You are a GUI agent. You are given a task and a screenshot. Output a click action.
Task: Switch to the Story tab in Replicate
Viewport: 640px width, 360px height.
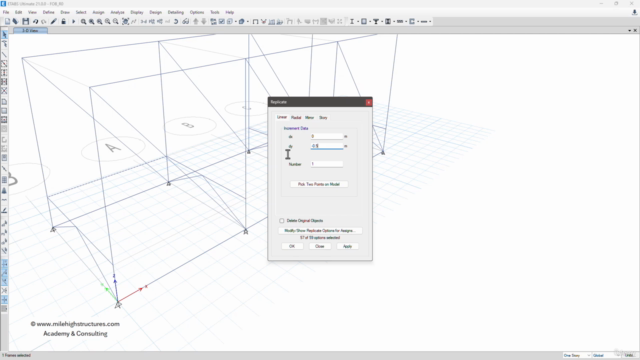click(x=323, y=118)
